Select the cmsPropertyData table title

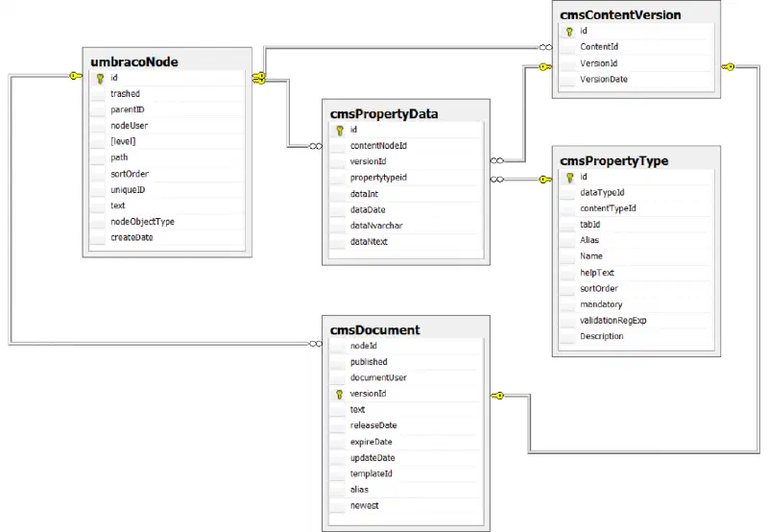coord(384,114)
